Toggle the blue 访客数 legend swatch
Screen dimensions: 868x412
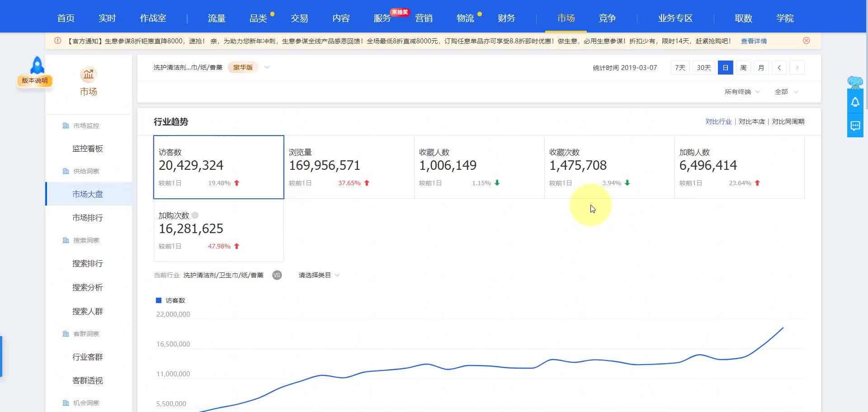tap(159, 300)
